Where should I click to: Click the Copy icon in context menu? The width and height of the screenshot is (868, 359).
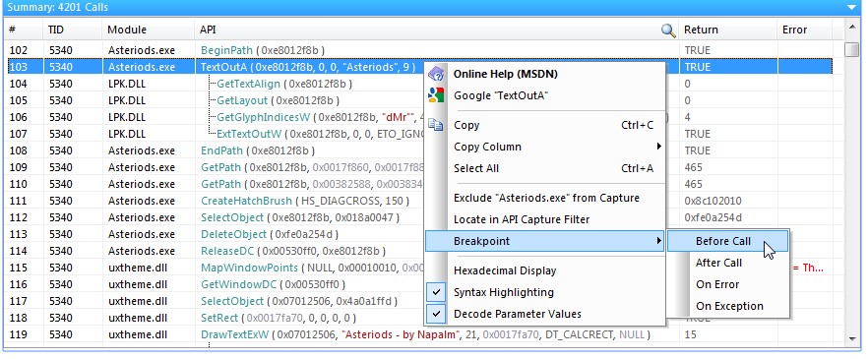[436, 125]
